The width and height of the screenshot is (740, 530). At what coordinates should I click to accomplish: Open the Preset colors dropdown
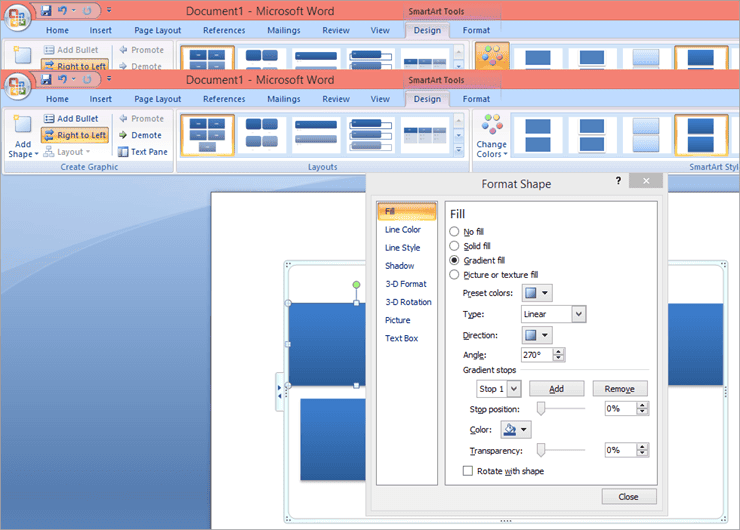point(537,293)
